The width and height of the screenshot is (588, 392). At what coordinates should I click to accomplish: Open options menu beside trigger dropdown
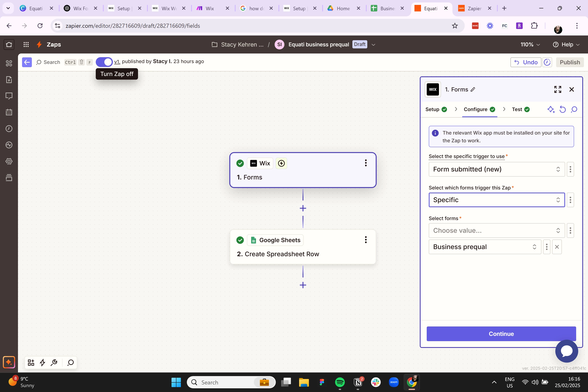[570, 169]
